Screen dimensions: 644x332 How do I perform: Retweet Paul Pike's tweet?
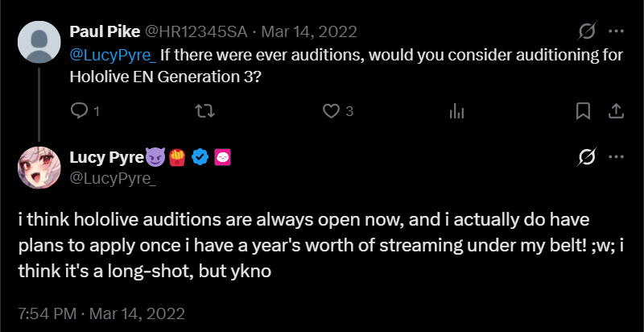coord(205,110)
